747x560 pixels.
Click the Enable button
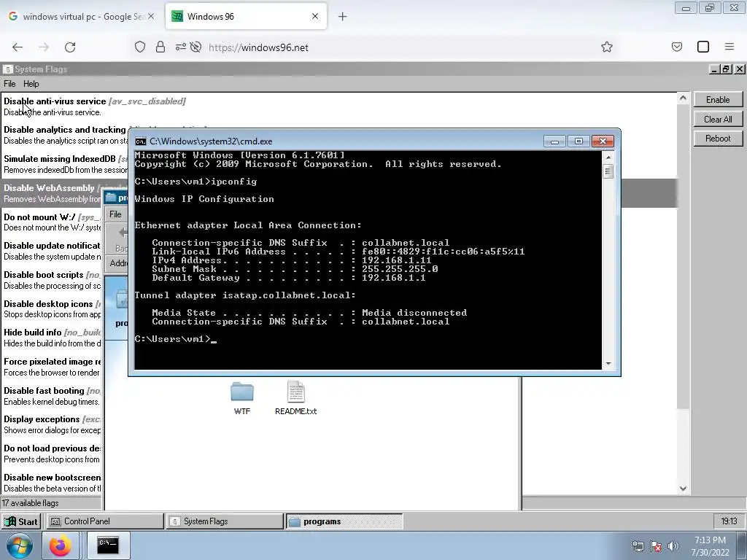[718, 99]
